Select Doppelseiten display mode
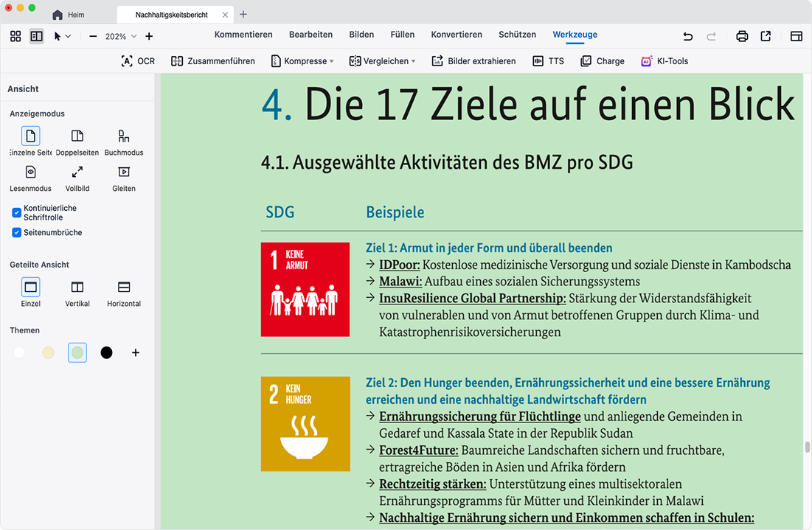 click(x=77, y=136)
